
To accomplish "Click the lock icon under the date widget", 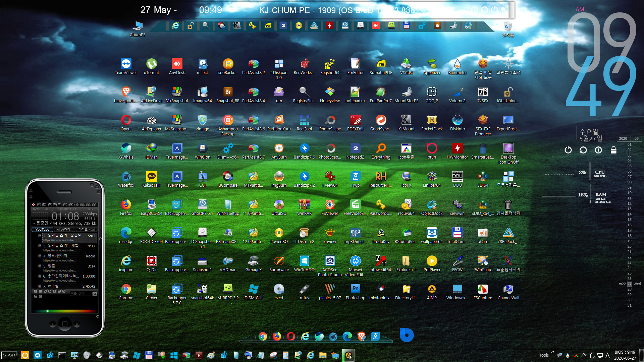I will 613,150.
